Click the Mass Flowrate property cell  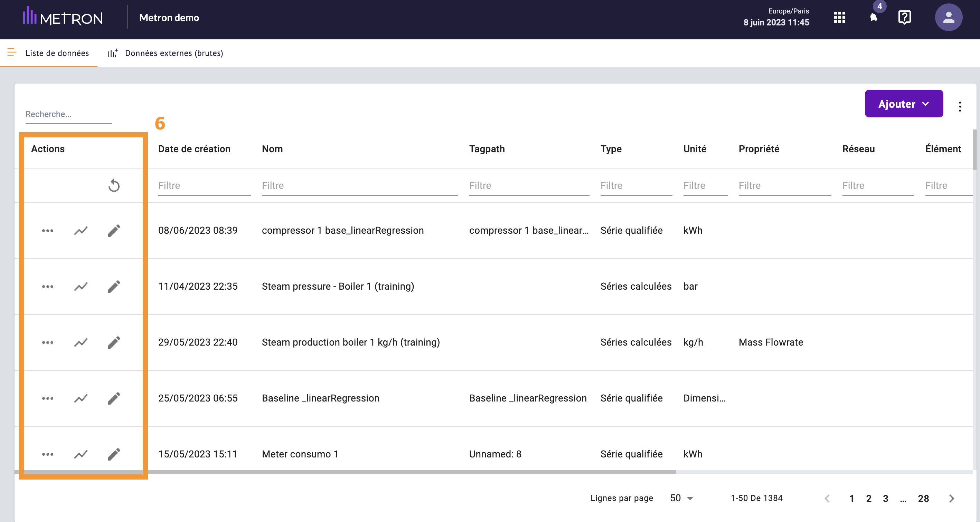771,342
